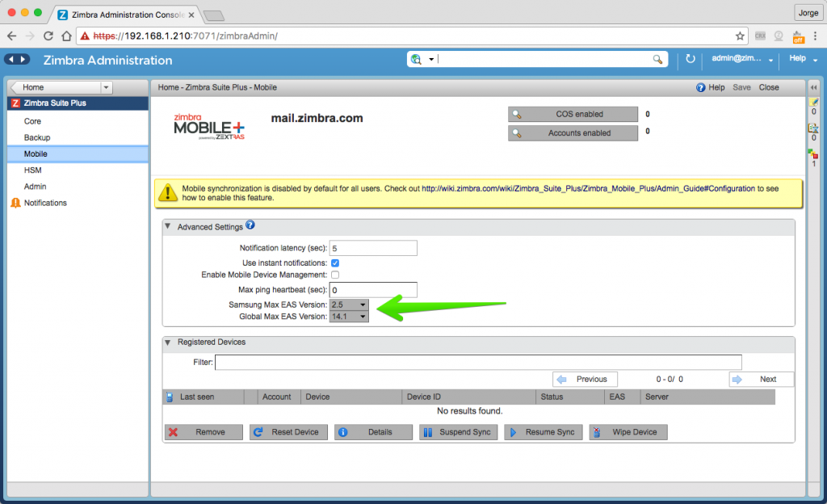This screenshot has width=827, height=504.
Task: Click the Remove device button
Action: tap(204, 432)
